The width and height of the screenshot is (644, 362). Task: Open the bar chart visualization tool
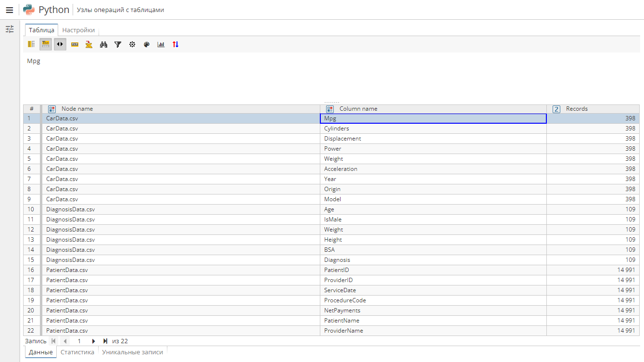(x=161, y=44)
